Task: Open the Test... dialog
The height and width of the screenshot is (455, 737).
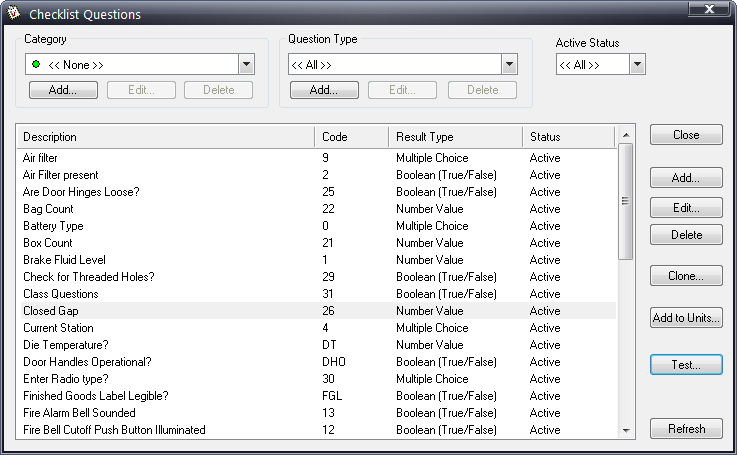Action: click(x=686, y=365)
